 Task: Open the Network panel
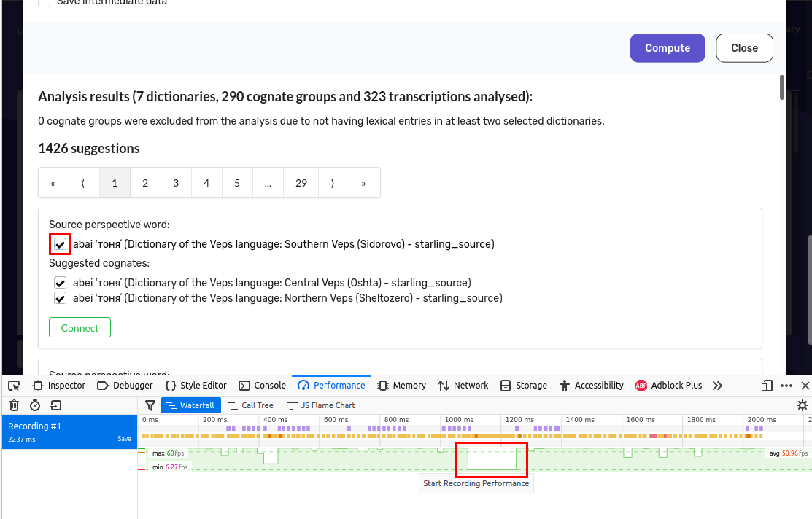(x=463, y=385)
